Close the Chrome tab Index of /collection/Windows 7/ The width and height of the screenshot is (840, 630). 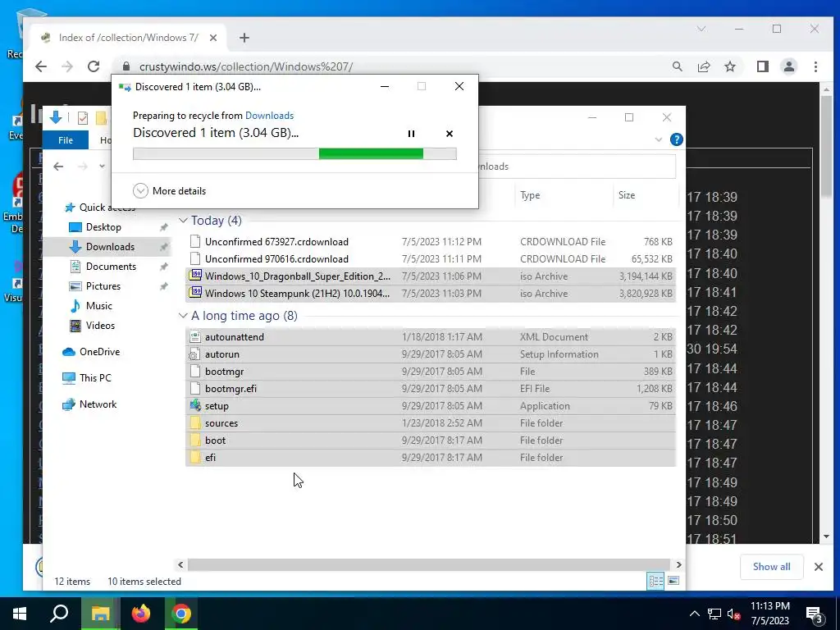213,38
